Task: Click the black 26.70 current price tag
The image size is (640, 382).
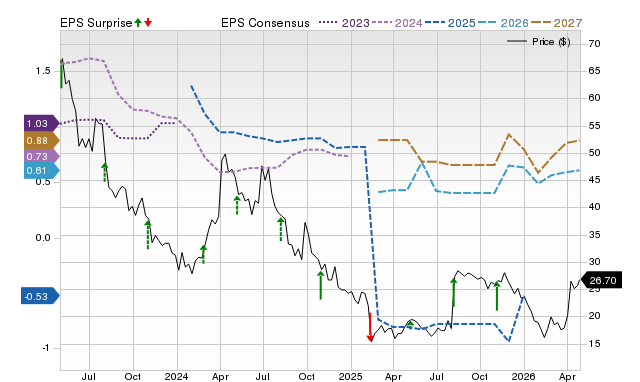Action: tap(601, 280)
